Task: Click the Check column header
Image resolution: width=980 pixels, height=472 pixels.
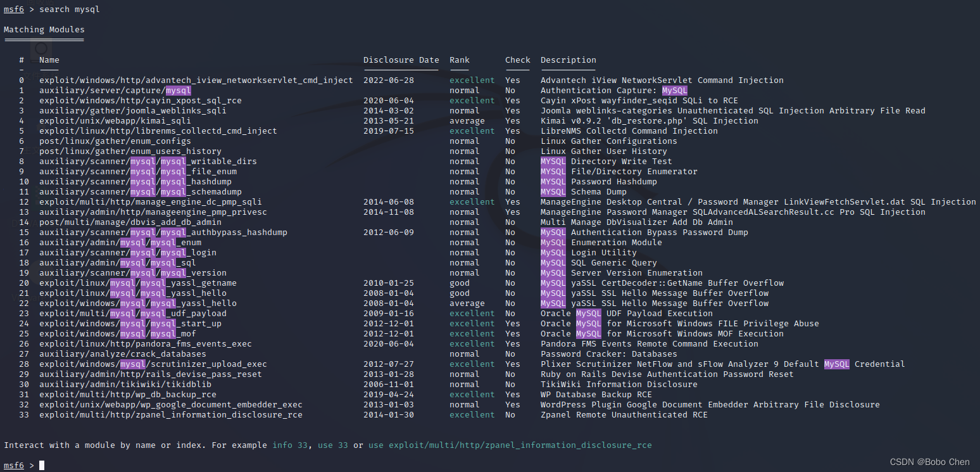Action: pos(517,60)
